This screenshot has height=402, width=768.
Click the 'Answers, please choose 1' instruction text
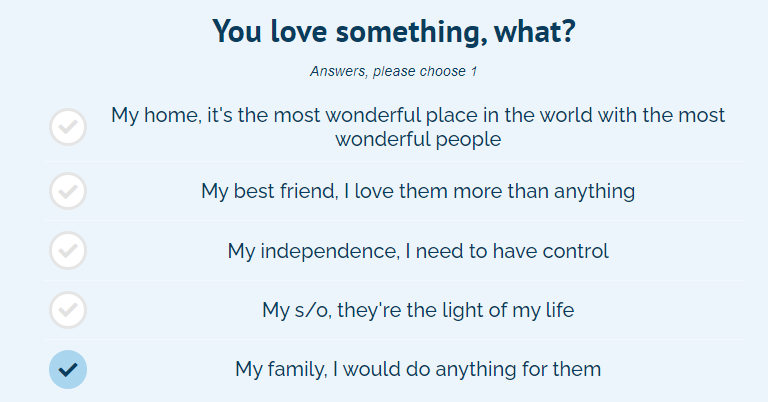(x=393, y=71)
